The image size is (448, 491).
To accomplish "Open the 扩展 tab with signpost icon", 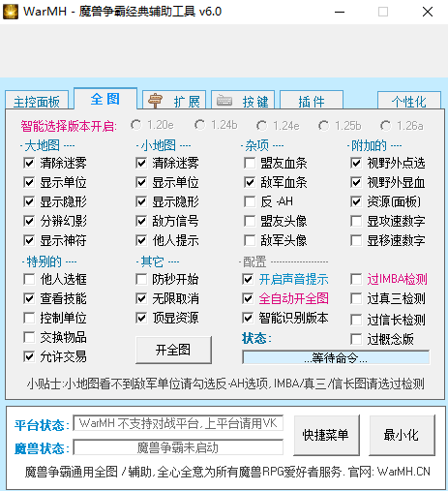I will [174, 101].
